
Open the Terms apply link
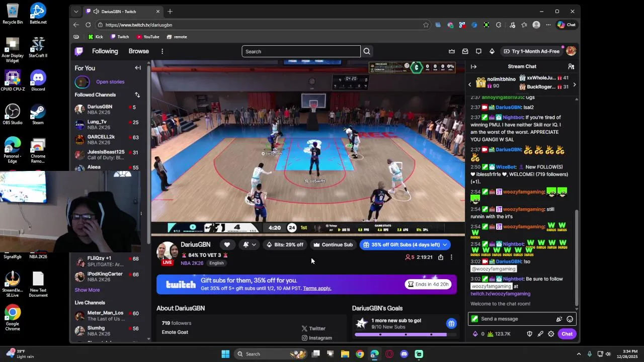pos(317,288)
